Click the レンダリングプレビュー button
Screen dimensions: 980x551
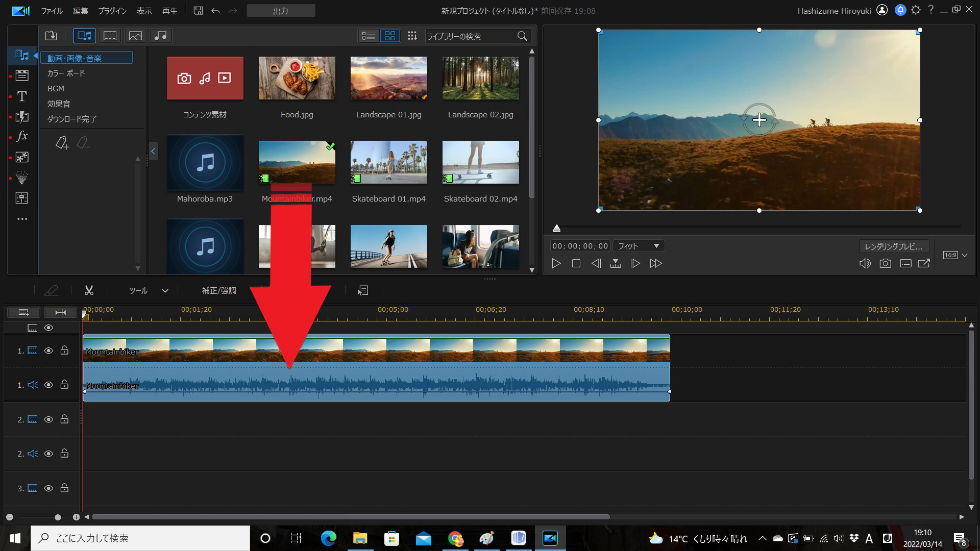point(894,246)
